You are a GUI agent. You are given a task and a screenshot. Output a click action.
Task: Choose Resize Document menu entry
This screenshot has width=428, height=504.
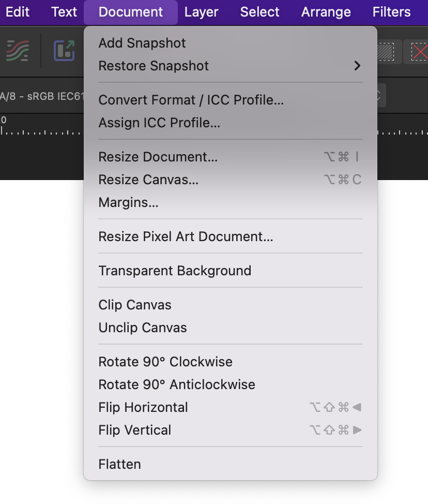(158, 157)
